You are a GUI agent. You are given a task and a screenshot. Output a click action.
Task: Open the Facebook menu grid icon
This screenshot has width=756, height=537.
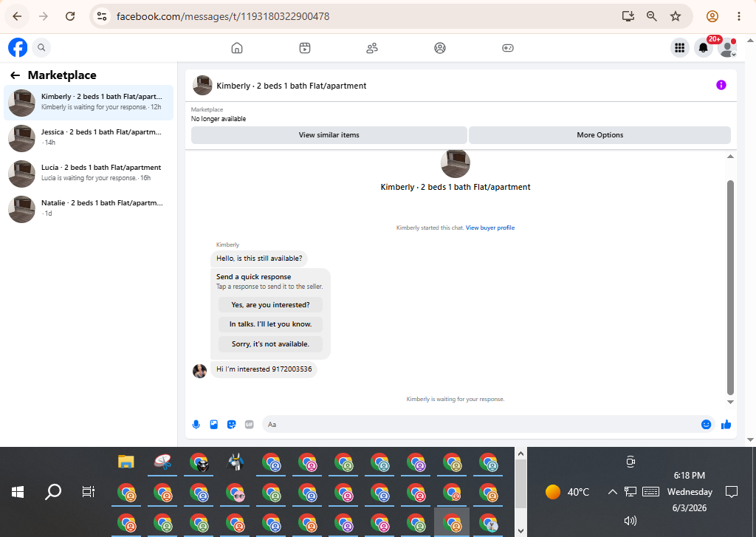pos(680,48)
